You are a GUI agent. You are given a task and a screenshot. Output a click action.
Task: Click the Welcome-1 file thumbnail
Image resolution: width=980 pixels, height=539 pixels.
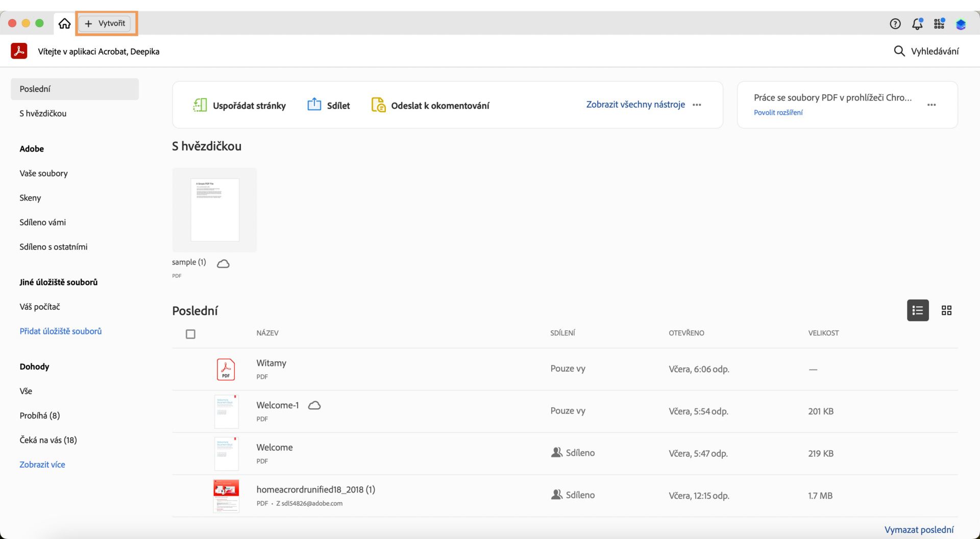click(226, 411)
